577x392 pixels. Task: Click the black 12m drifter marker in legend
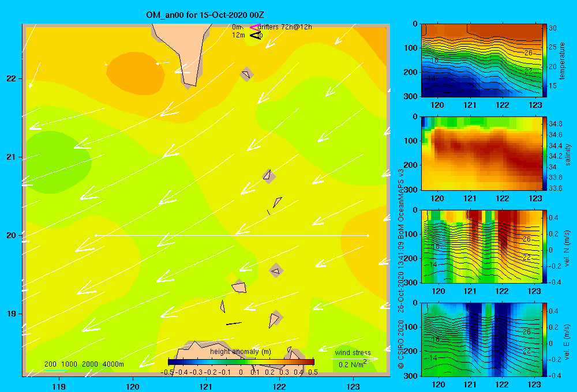(x=256, y=35)
